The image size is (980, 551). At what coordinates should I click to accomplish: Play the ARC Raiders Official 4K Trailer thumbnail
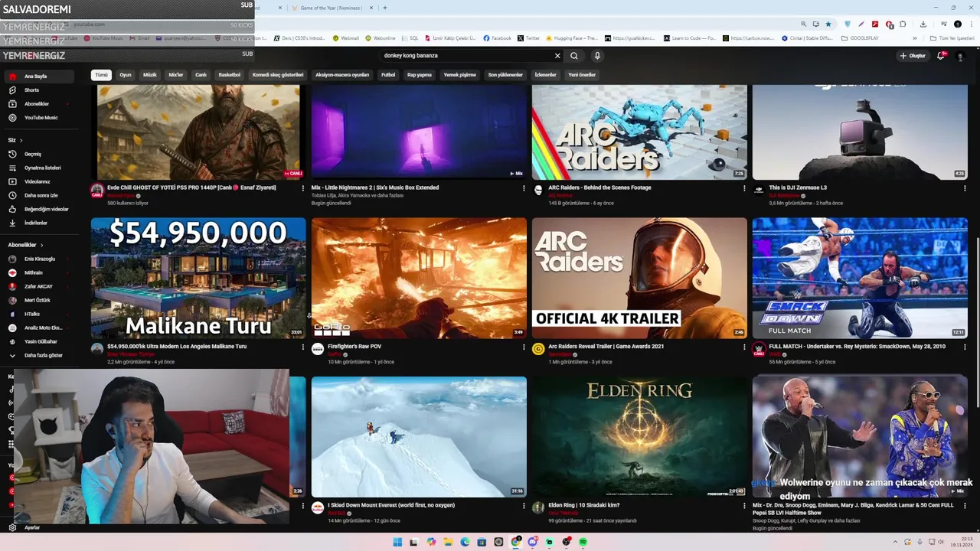[639, 278]
